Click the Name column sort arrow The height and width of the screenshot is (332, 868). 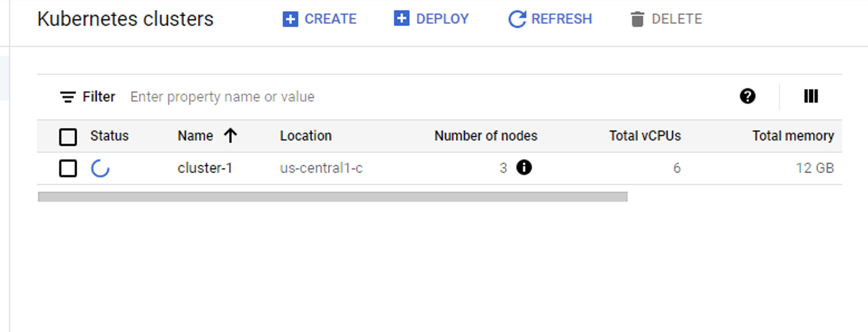[230, 136]
